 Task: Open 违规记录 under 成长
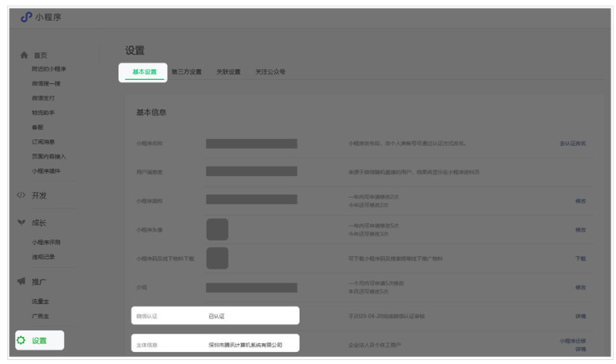point(43,257)
